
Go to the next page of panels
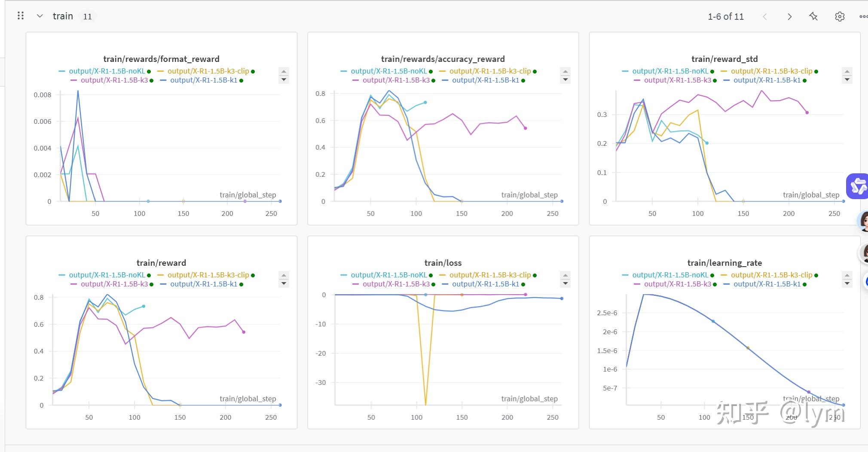(789, 17)
